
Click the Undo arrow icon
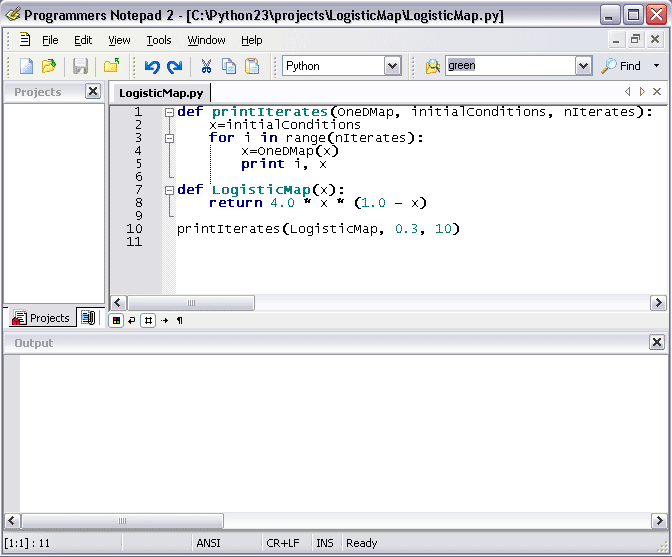[x=152, y=66]
